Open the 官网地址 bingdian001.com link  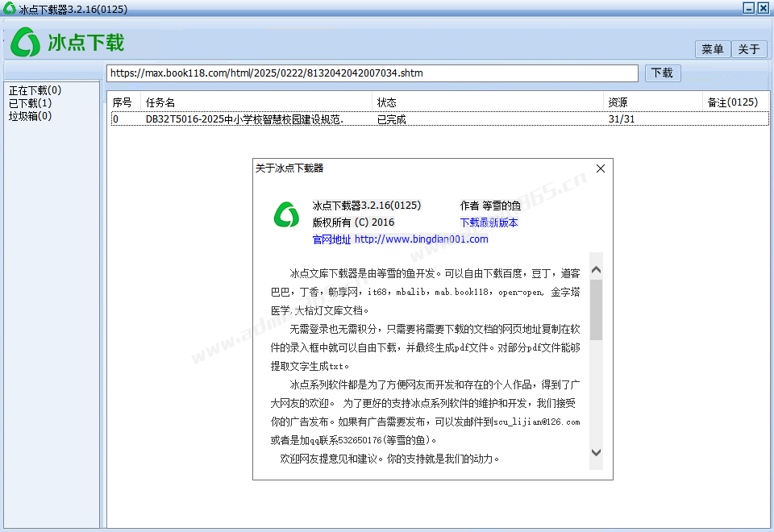click(401, 239)
